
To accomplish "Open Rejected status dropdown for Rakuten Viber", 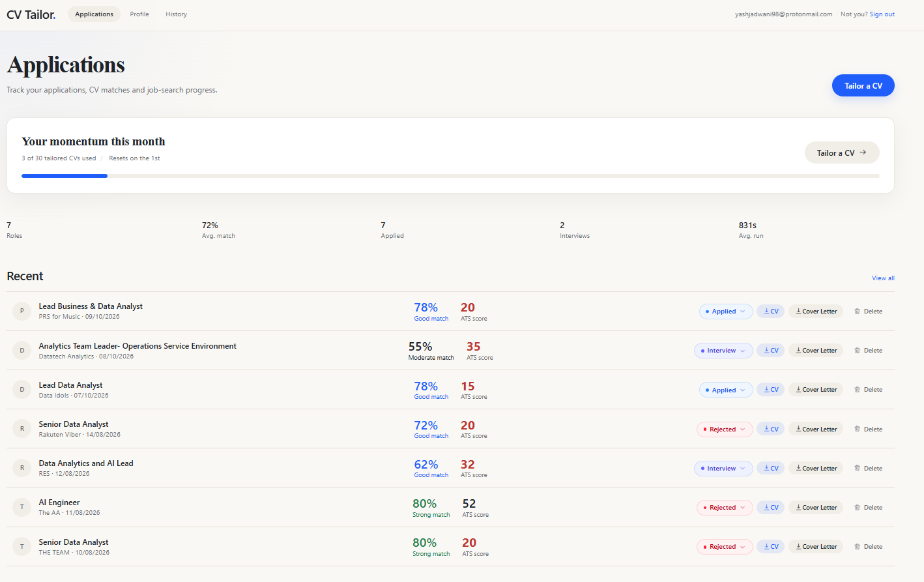I will click(x=725, y=429).
